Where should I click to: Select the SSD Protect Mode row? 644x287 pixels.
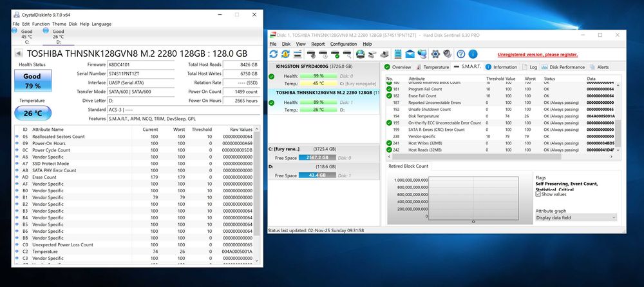point(134,164)
